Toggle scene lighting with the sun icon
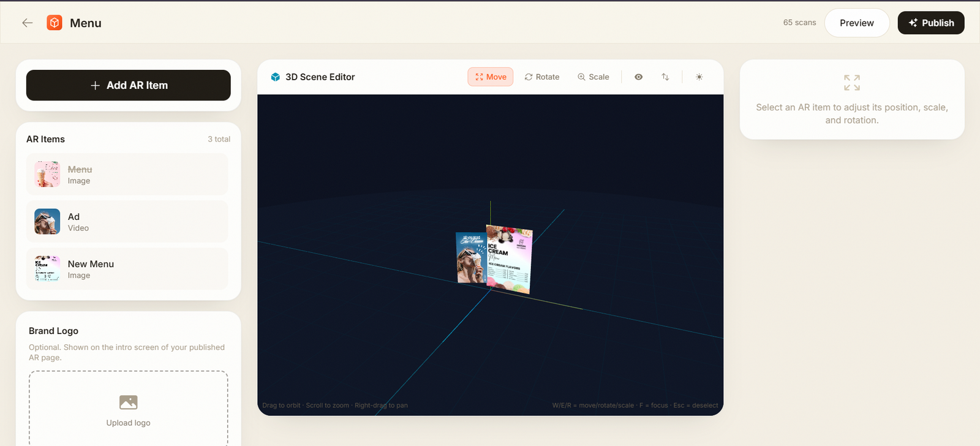 pos(699,77)
